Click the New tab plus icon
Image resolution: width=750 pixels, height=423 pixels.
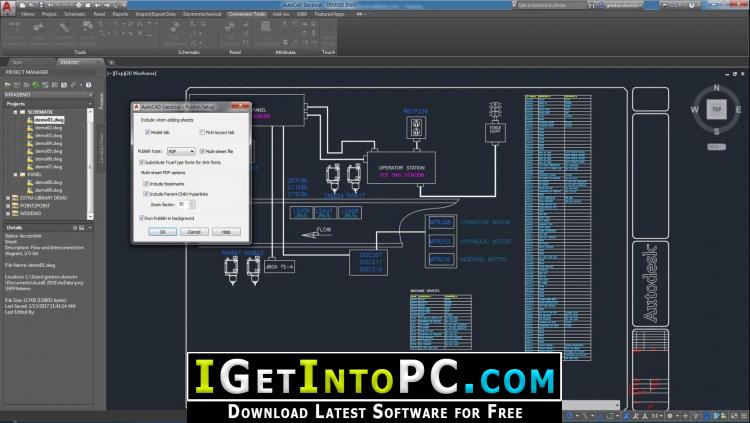[111, 62]
